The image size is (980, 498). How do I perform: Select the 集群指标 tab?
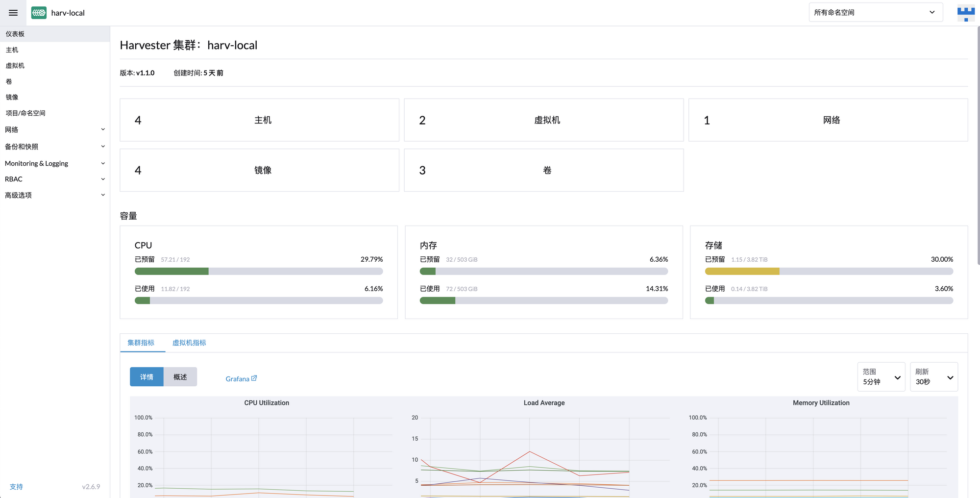click(142, 343)
